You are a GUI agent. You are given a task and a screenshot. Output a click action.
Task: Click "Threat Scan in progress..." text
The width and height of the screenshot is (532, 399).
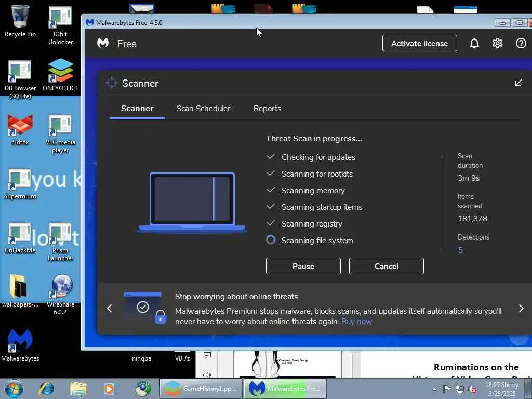click(314, 139)
